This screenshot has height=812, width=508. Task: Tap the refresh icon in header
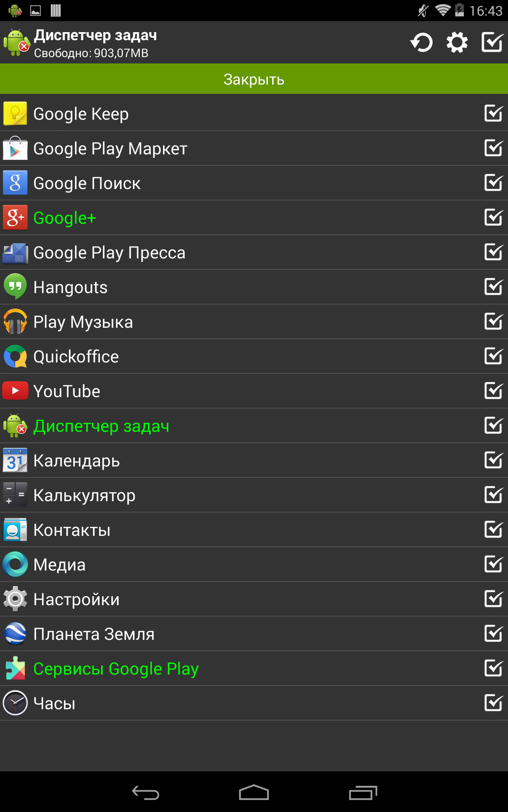coord(421,43)
